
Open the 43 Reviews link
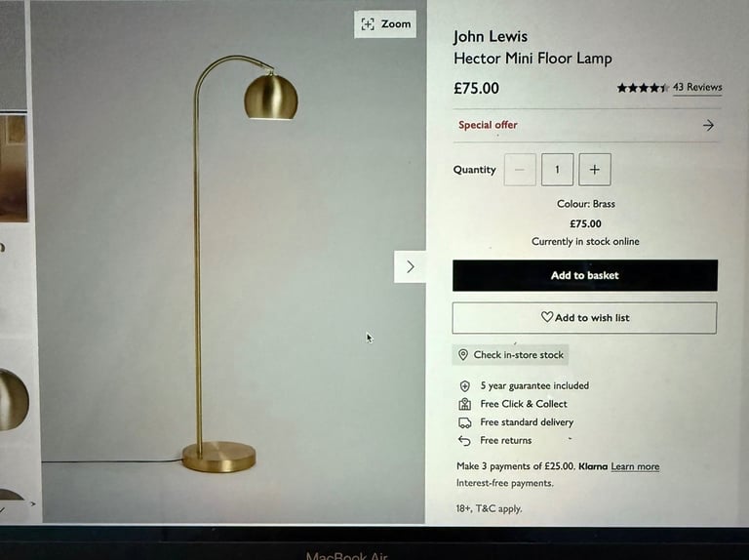[x=697, y=88]
